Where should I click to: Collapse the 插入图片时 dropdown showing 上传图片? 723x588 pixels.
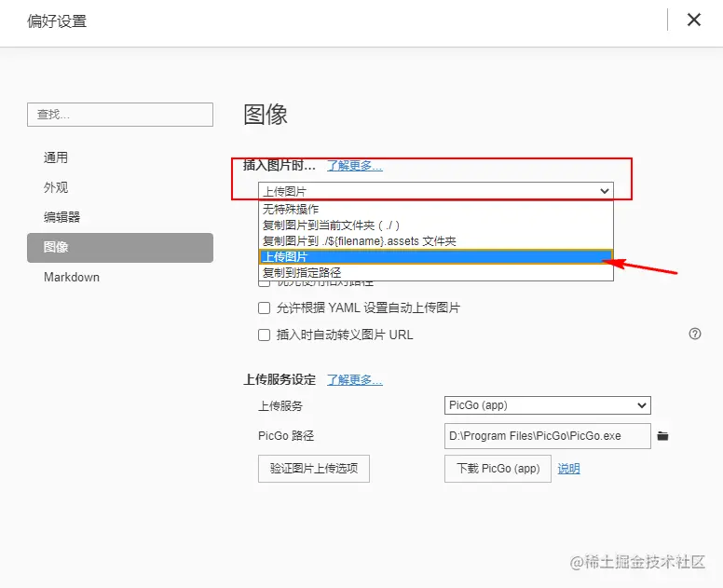[x=436, y=191]
